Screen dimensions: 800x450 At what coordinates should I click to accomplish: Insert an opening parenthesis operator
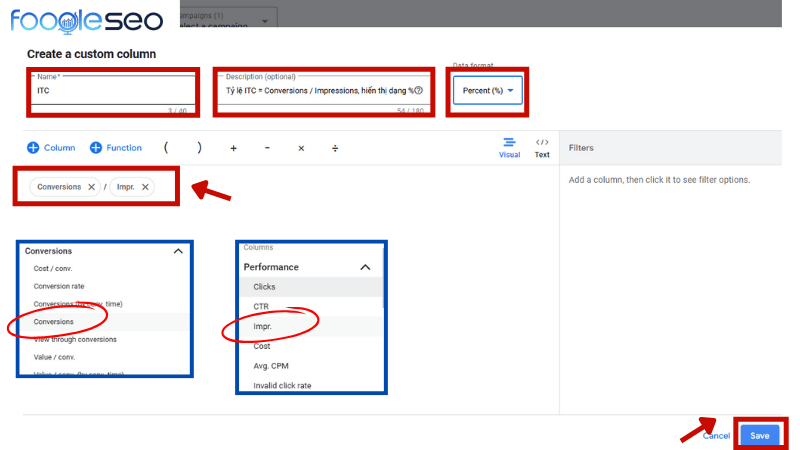tap(166, 148)
